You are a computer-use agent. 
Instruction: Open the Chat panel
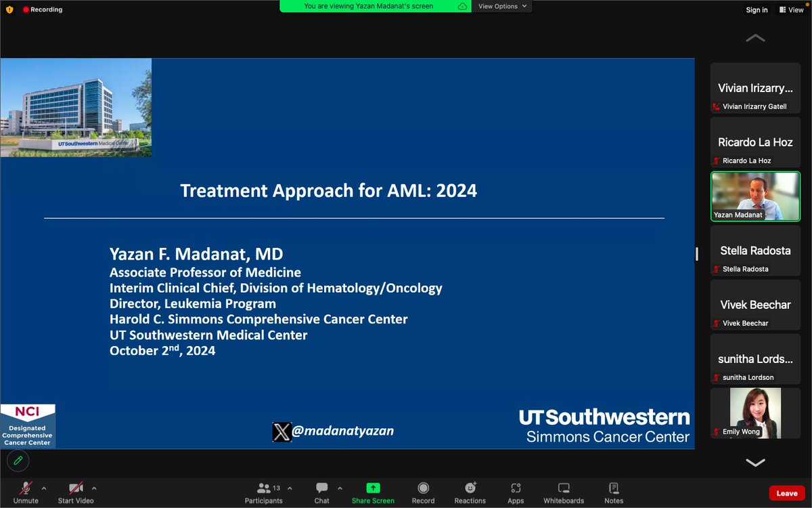(x=322, y=492)
